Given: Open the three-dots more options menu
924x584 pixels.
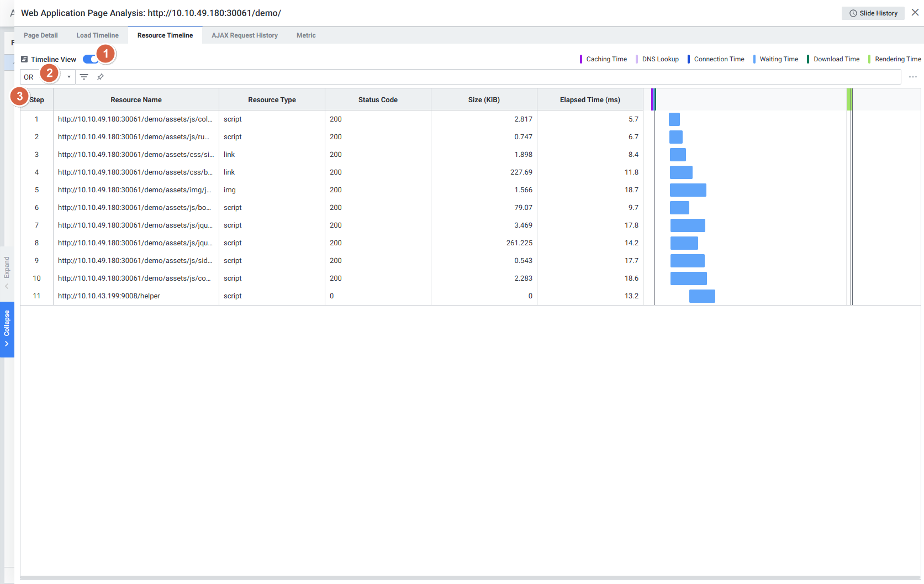Looking at the screenshot, I should coord(912,77).
